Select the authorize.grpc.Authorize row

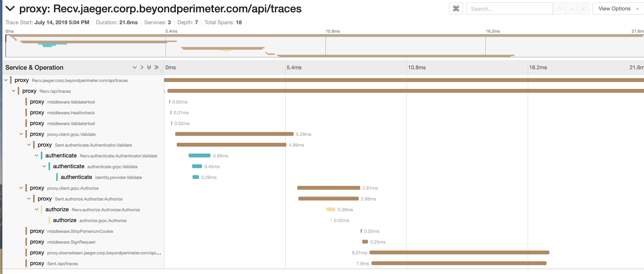click(83, 220)
